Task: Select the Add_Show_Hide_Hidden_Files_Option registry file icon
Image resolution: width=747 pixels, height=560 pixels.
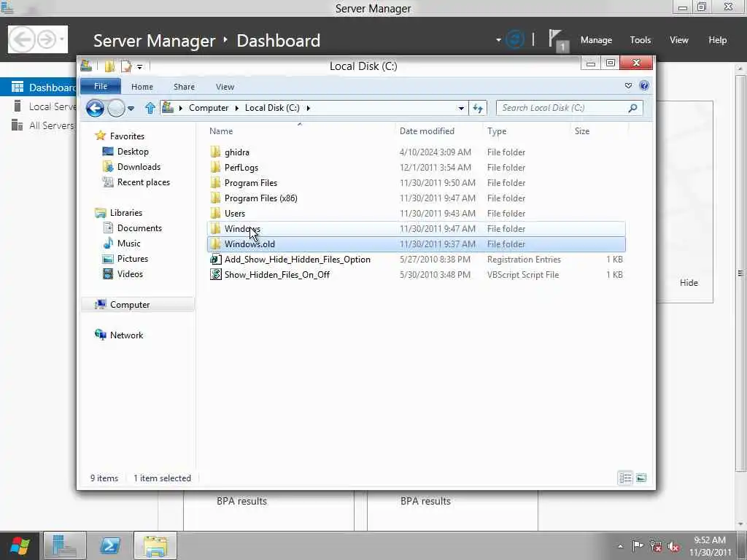Action: 216,259
